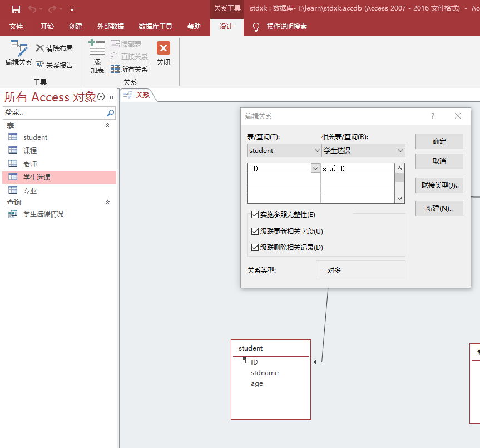Toggle 实施参照完整性 checkbox
The height and width of the screenshot is (448, 480).
pos(255,214)
